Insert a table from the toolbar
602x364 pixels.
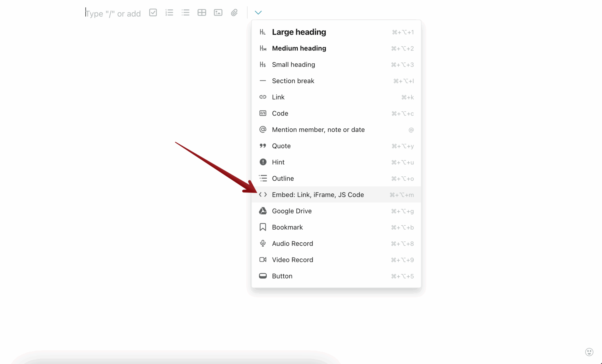pos(202,12)
